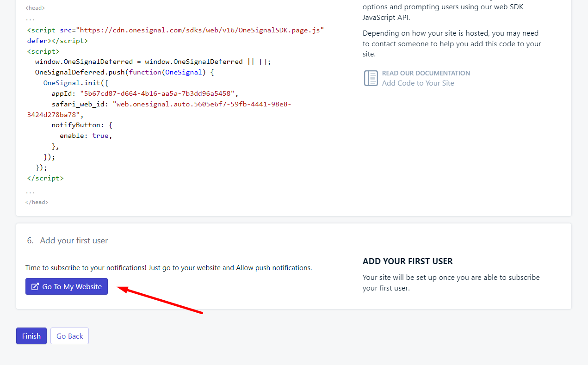
Task: Click the '6. Add your first user' heading
Action: [x=68, y=241]
